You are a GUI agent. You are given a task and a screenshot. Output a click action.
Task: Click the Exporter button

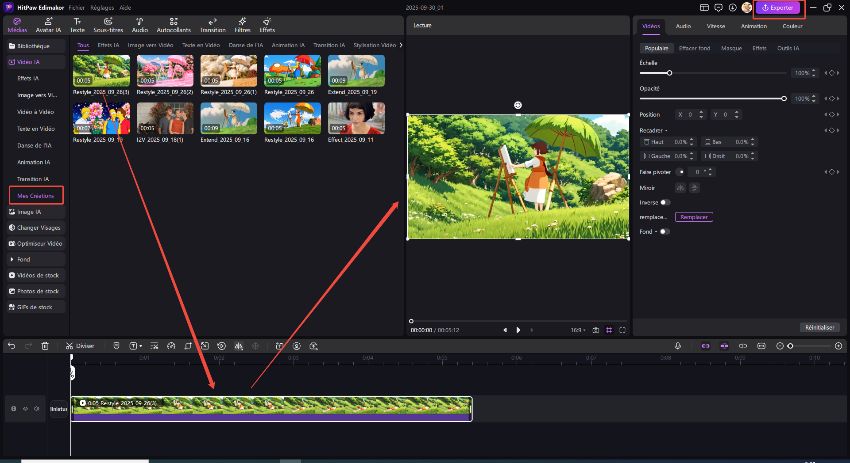pyautogui.click(x=778, y=7)
